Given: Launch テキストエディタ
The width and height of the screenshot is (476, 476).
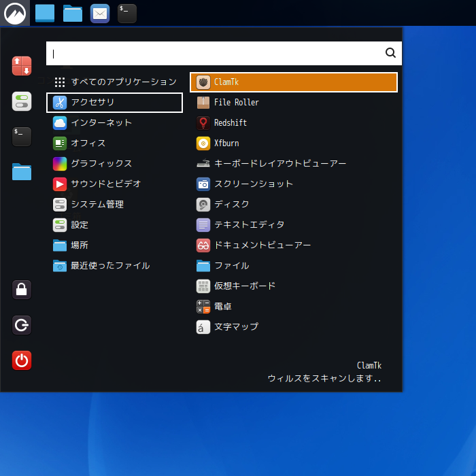Looking at the screenshot, I should pyautogui.click(x=294, y=224).
